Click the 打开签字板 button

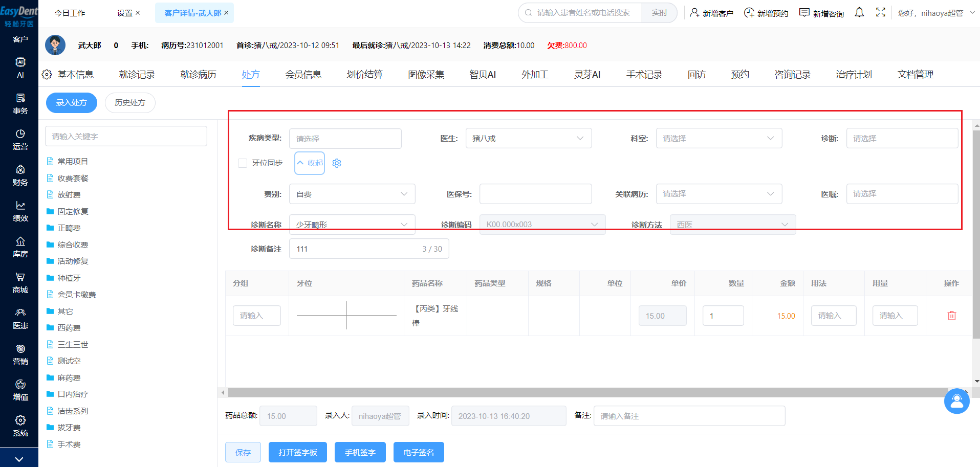[298, 452]
